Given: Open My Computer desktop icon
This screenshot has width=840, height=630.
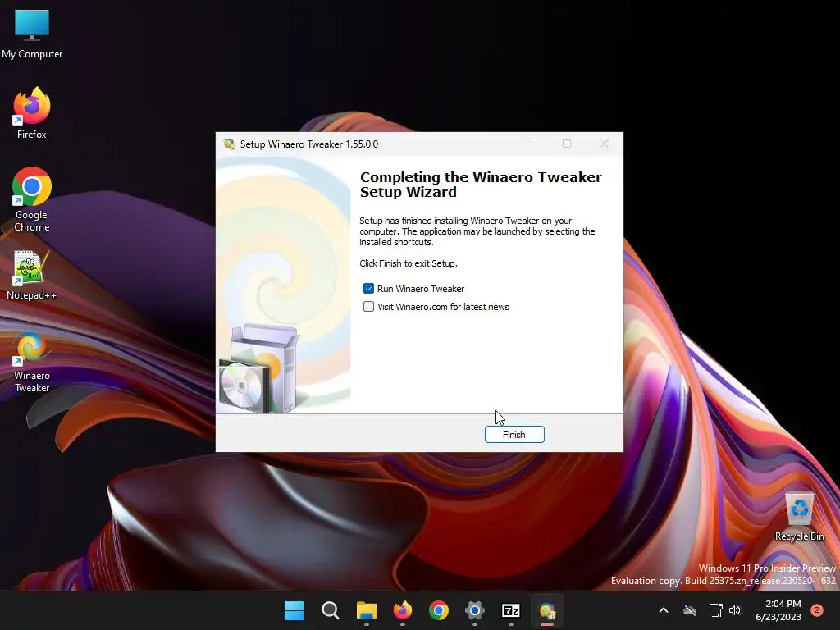Looking at the screenshot, I should click(x=32, y=34).
